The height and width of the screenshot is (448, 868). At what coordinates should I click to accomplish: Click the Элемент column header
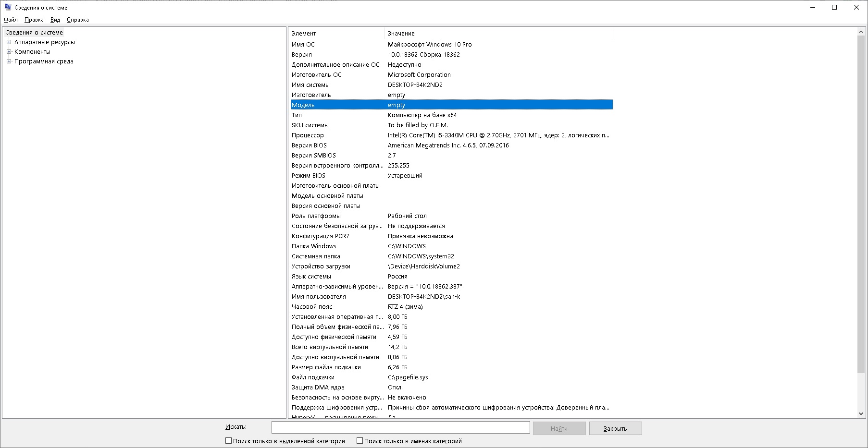(337, 33)
